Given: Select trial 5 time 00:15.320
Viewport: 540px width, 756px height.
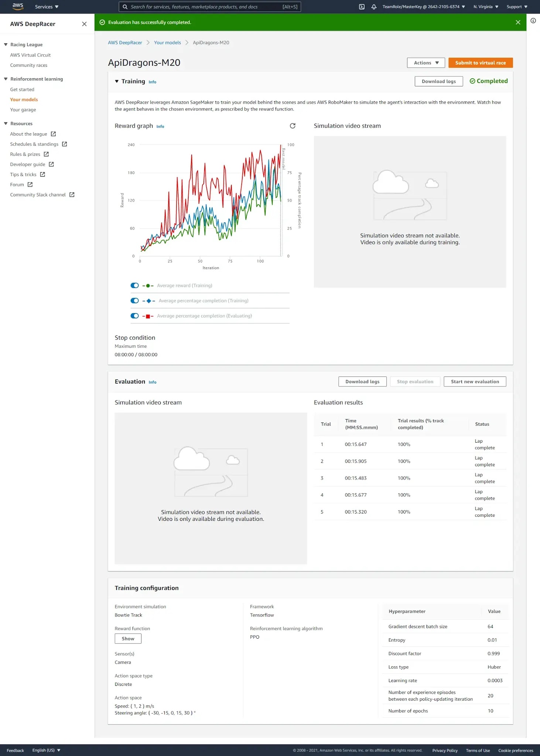Looking at the screenshot, I should point(355,512).
